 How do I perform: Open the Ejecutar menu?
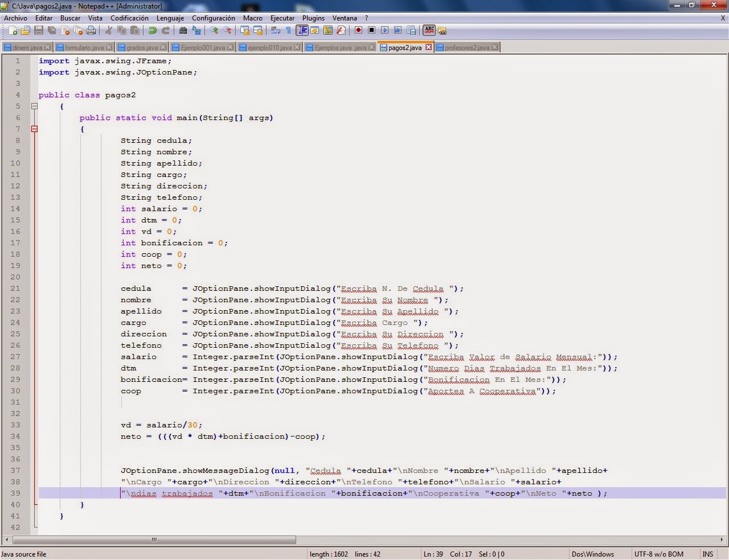point(282,18)
